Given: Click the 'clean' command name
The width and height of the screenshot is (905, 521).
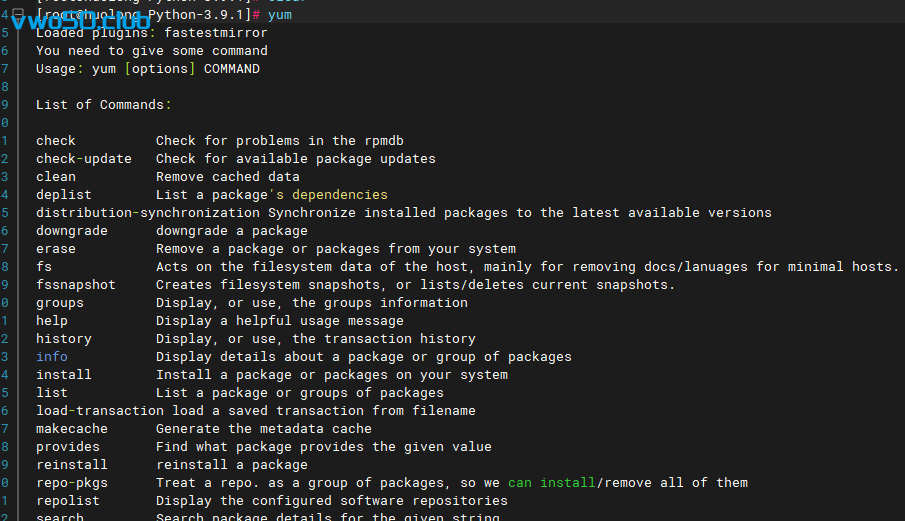Looking at the screenshot, I should [55, 177].
